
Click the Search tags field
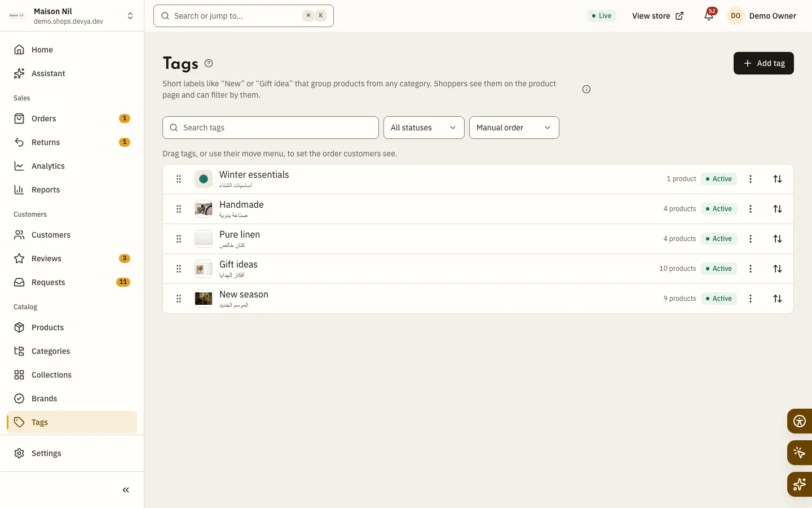click(x=271, y=128)
